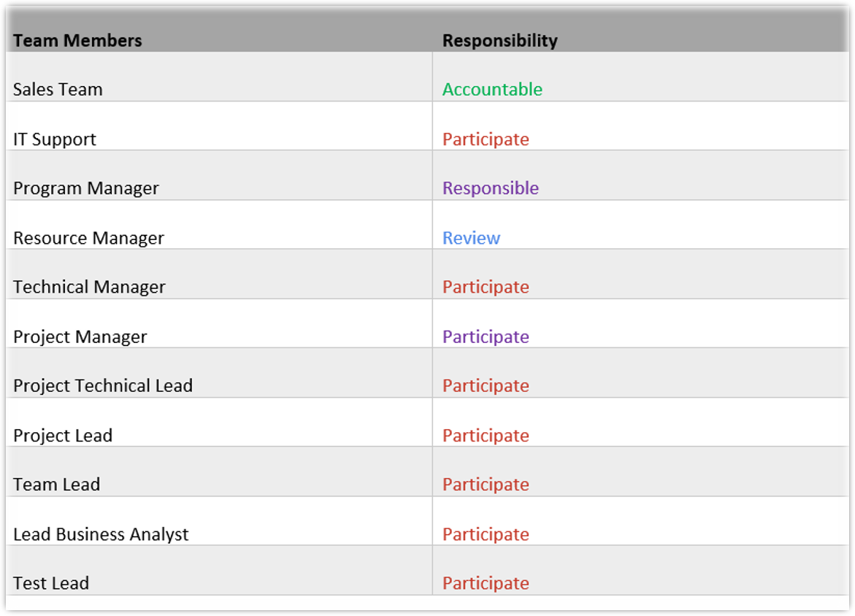The height and width of the screenshot is (616, 855).
Task: Select the Project Technical Lead cell
Action: 103,385
